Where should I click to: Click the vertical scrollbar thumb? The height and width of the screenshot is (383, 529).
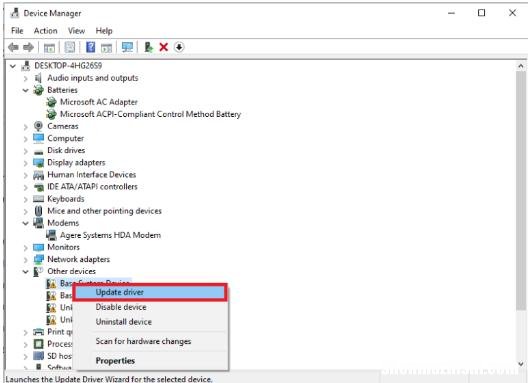521,190
